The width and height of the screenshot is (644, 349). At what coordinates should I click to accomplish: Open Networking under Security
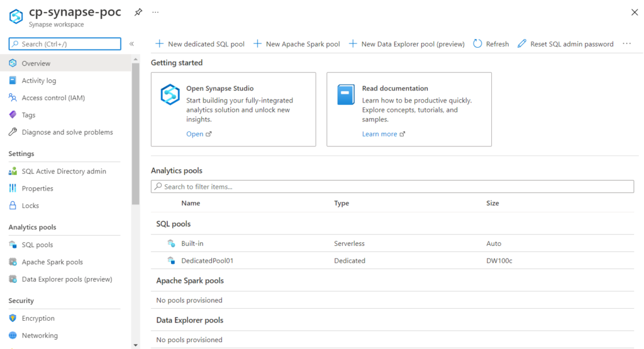pos(40,335)
